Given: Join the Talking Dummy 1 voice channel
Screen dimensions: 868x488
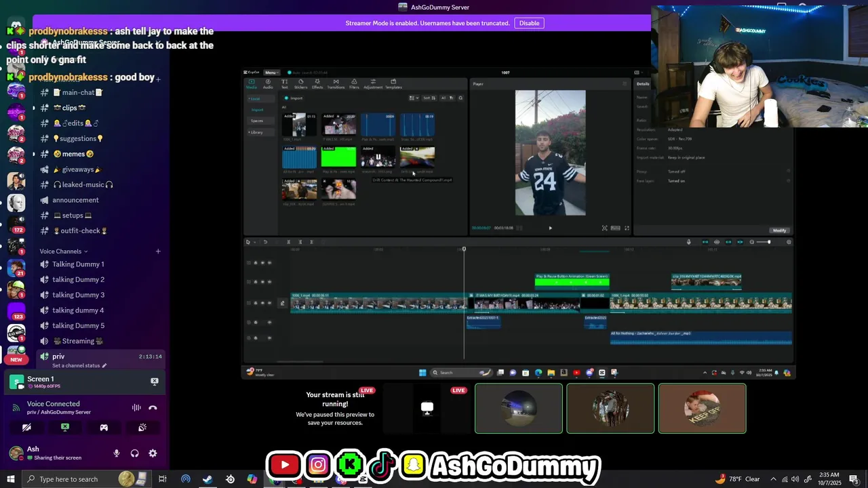Looking at the screenshot, I should (78, 264).
